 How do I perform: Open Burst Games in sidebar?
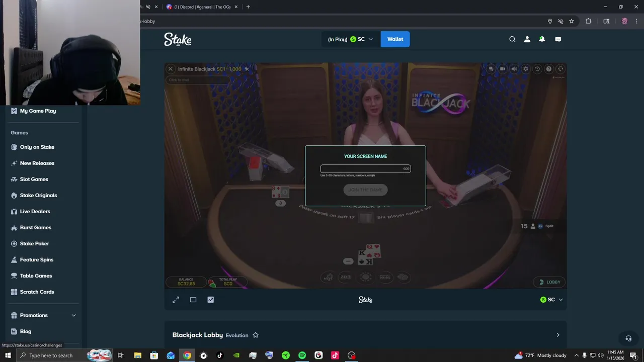click(36, 227)
